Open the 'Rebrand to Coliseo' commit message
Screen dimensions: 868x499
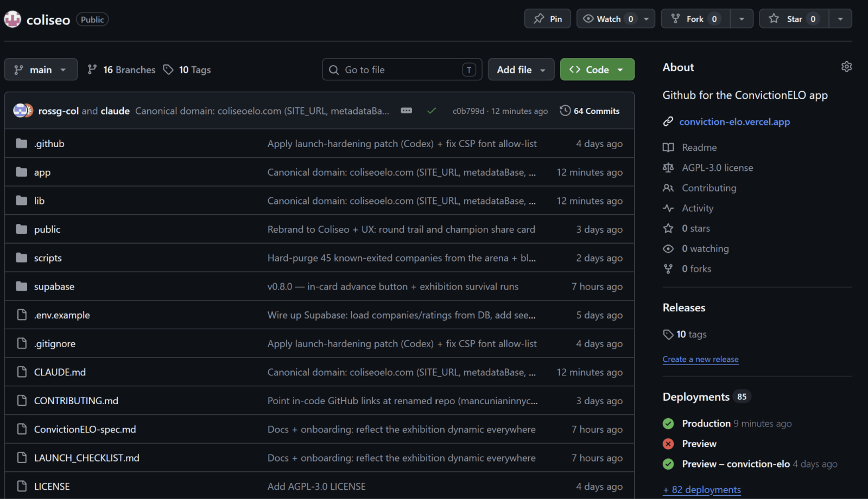[x=401, y=229]
